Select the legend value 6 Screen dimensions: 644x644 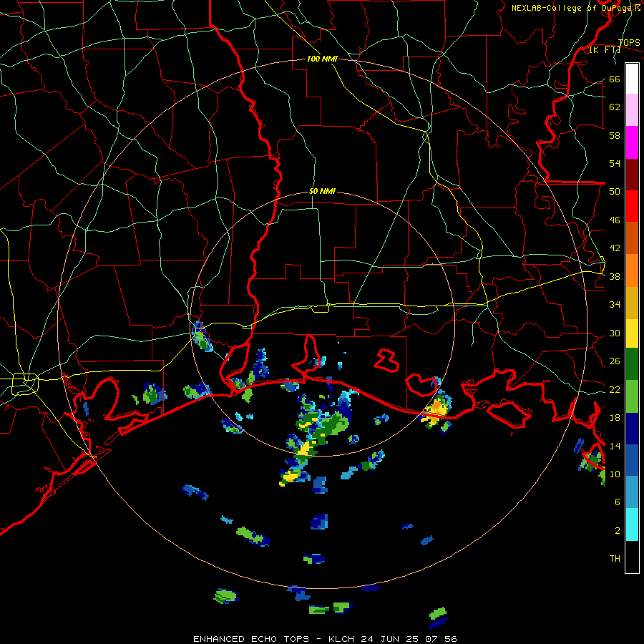click(x=618, y=502)
